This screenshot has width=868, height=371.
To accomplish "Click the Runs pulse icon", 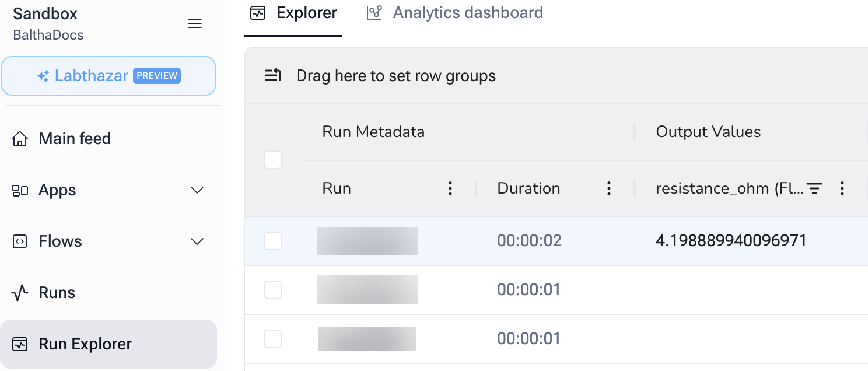I will [x=20, y=293].
